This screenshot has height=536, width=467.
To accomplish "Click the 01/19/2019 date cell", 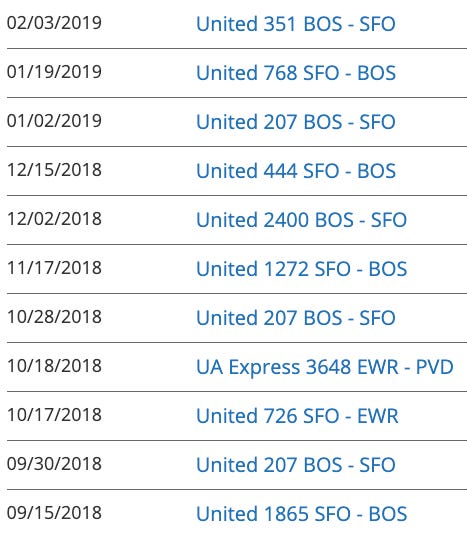I will [x=54, y=72].
